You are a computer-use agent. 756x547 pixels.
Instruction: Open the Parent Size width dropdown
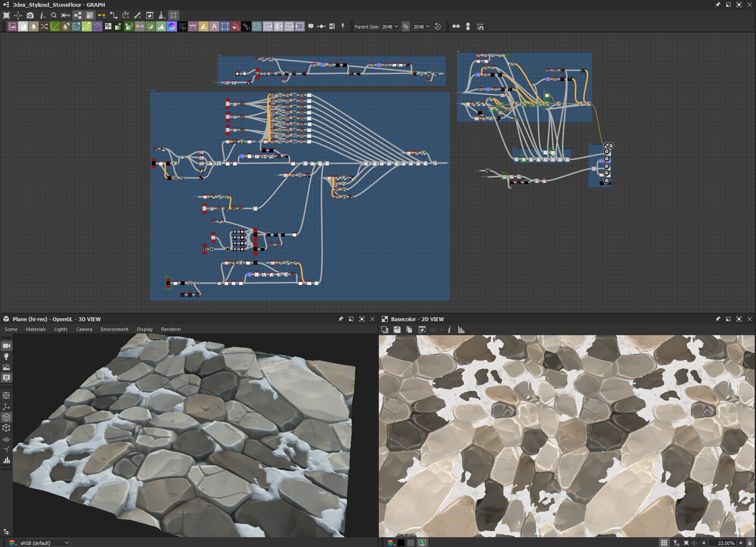[390, 27]
